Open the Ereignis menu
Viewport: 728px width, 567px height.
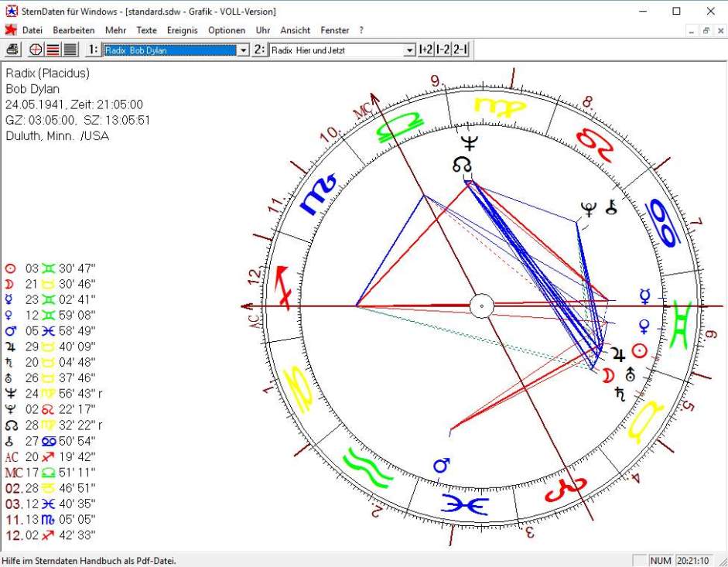click(x=183, y=30)
